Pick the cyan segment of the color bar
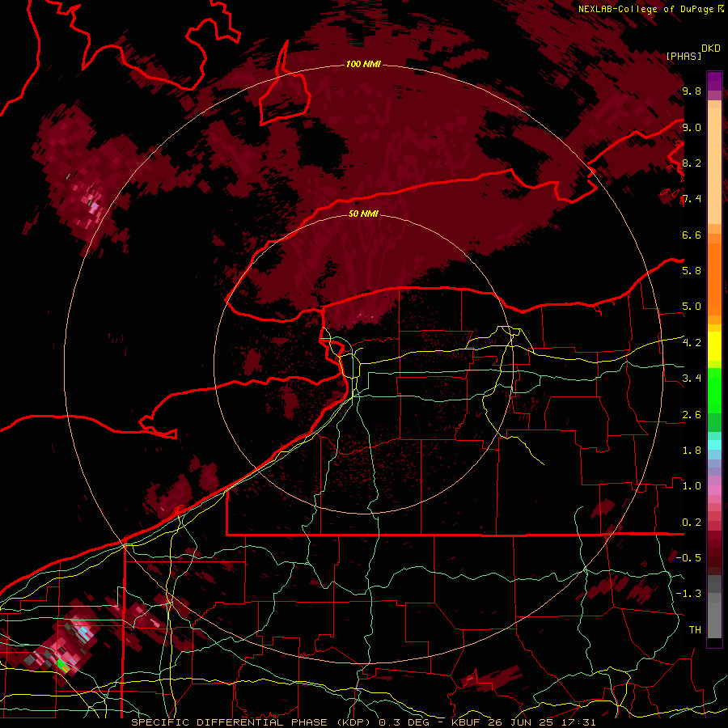This screenshot has height=728, width=728. coord(714,445)
